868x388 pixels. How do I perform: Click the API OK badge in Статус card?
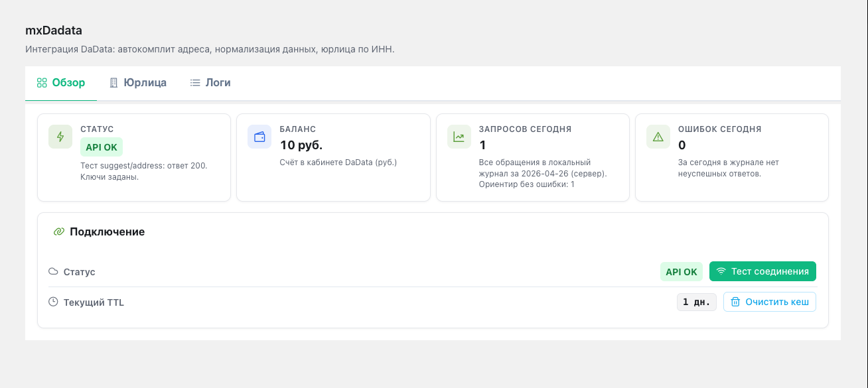pos(102,147)
